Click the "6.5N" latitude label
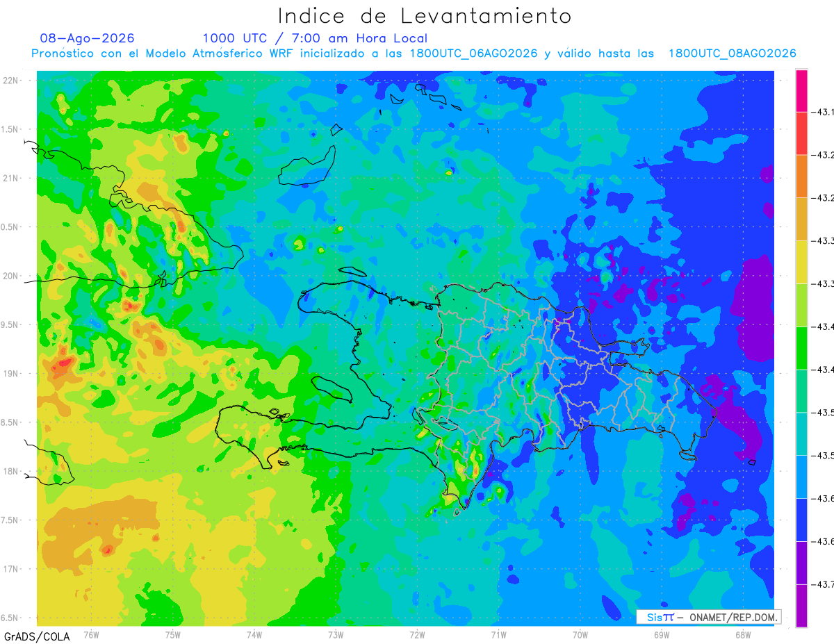 10,618
